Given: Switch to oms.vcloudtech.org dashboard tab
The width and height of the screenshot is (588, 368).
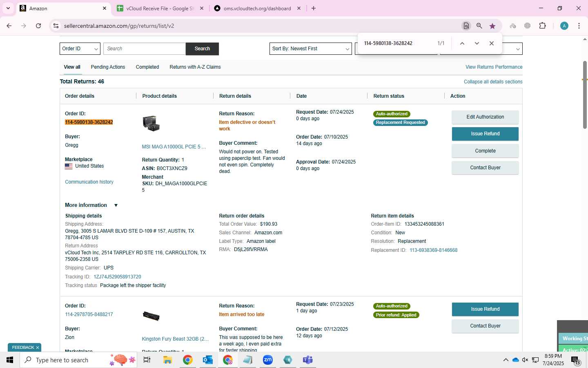Looking at the screenshot, I should click(257, 8).
